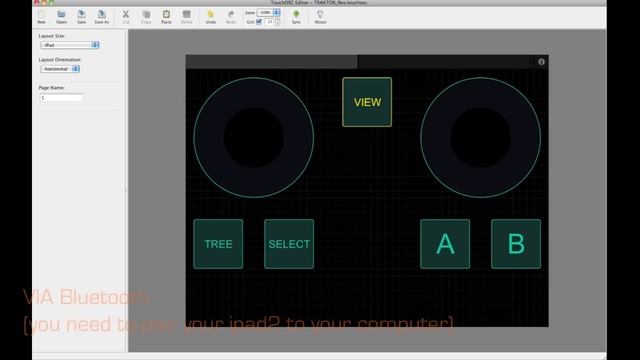Select the first page tab on canvas

click(271, 62)
